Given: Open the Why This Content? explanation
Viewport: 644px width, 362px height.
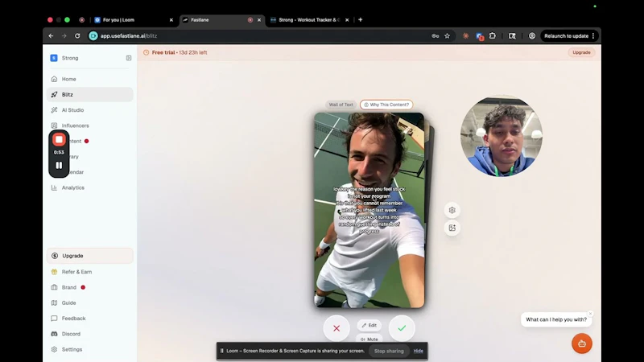Looking at the screenshot, I should point(386,105).
